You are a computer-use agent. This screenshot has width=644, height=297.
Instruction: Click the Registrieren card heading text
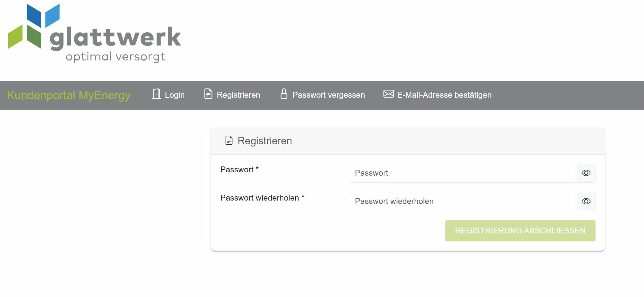[x=265, y=141]
